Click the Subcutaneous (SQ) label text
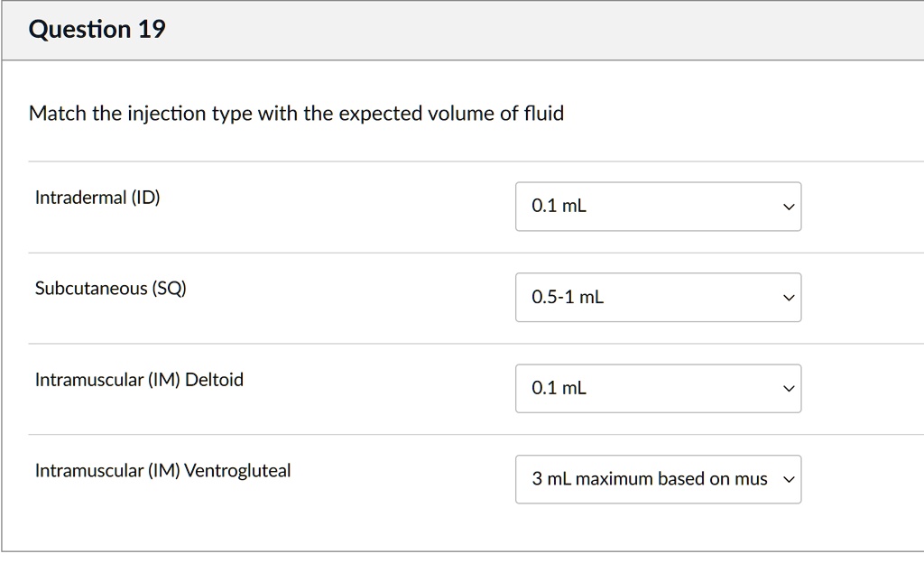The width and height of the screenshot is (924, 563). (110, 288)
